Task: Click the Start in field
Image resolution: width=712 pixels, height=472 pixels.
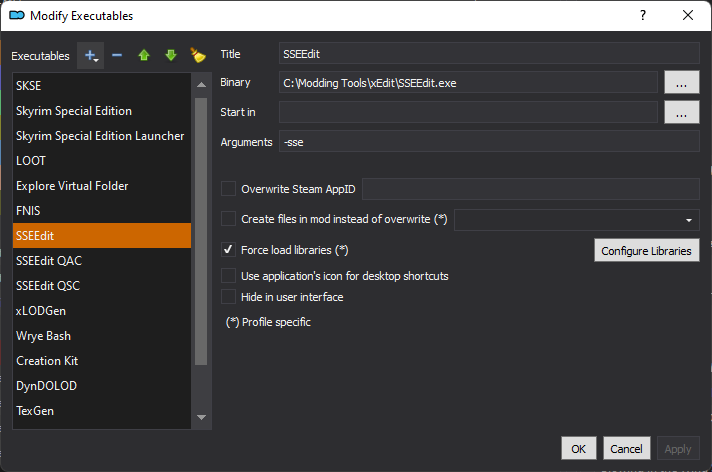Action: click(468, 112)
